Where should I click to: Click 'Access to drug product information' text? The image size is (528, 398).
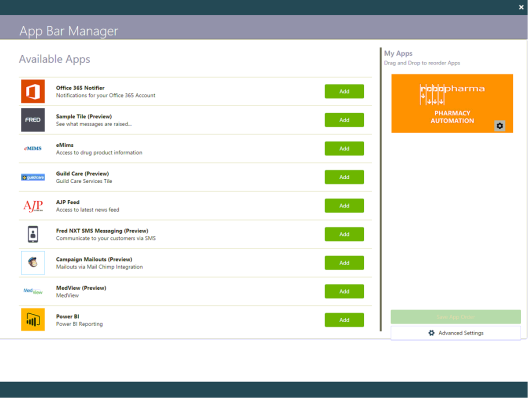pyautogui.click(x=99, y=153)
